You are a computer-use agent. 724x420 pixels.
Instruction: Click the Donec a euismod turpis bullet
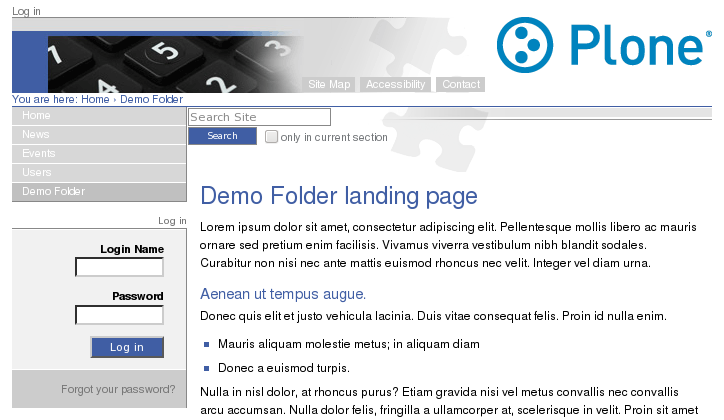coord(284,368)
